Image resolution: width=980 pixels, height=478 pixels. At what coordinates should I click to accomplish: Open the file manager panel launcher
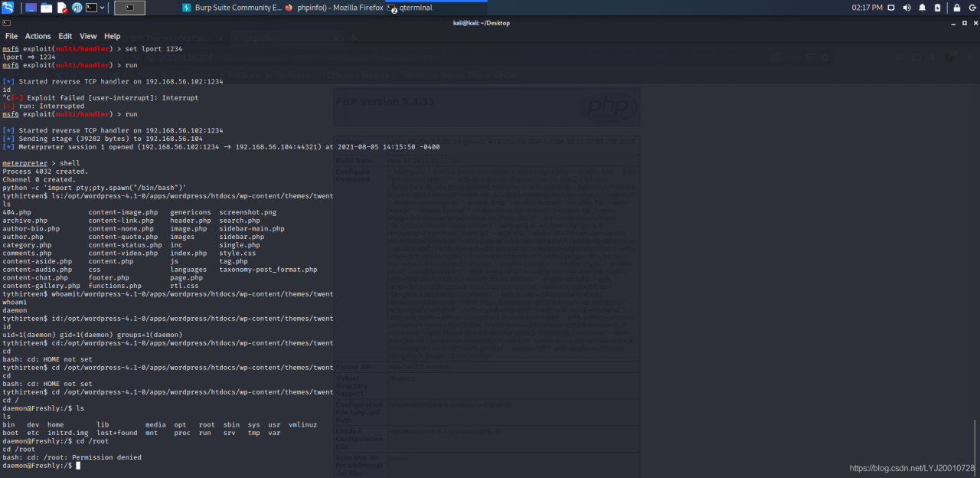(47, 8)
